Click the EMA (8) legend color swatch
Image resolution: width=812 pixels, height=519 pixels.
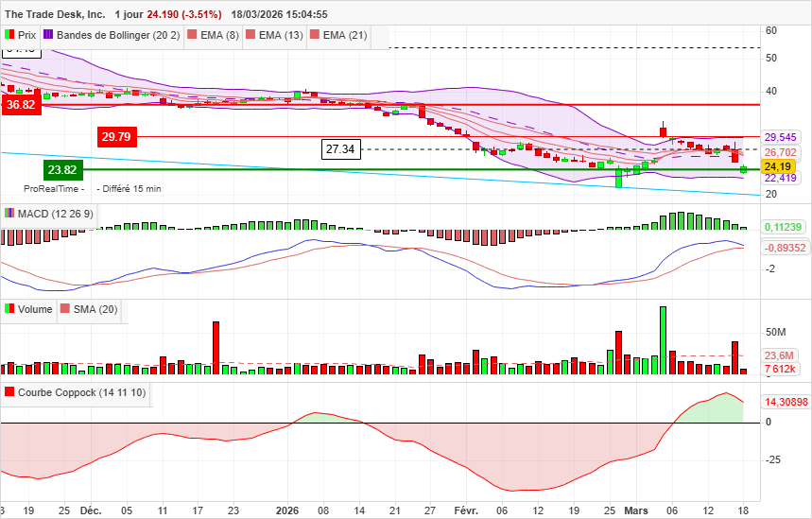[192, 35]
